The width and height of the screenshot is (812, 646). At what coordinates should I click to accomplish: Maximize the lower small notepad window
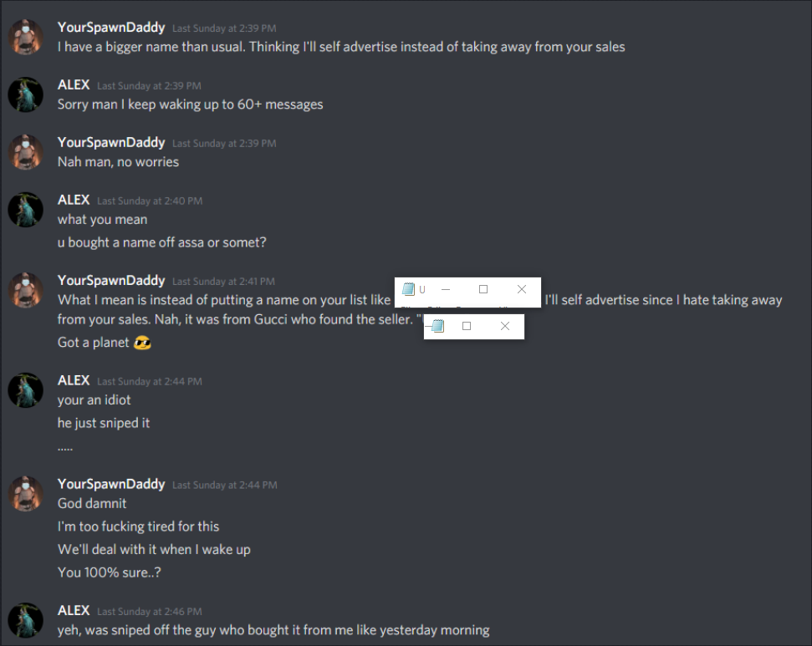[467, 326]
